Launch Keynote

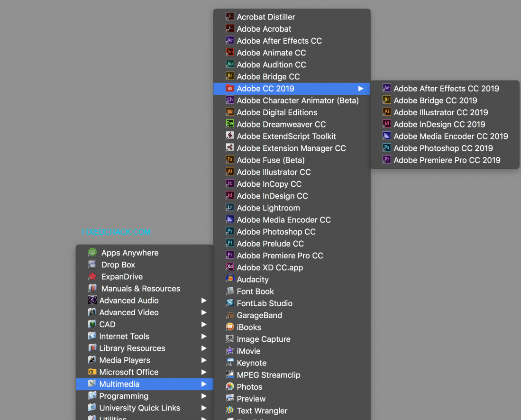point(292,363)
